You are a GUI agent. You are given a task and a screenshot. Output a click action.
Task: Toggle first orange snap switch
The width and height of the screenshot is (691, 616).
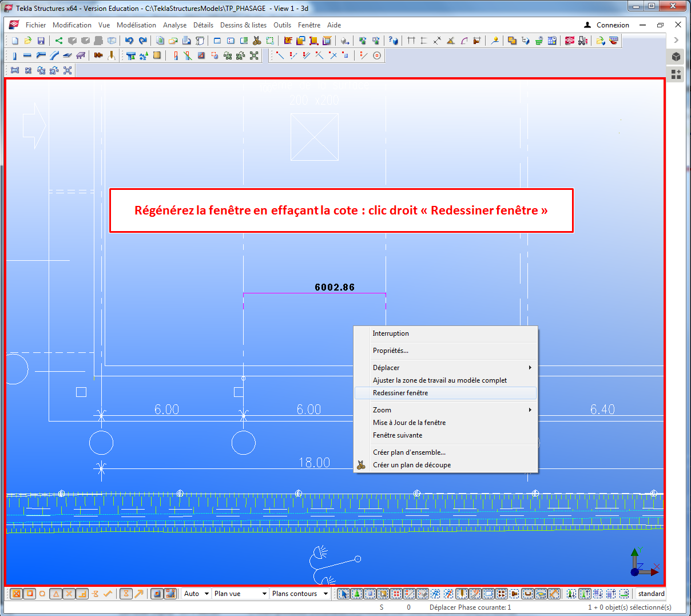(16, 594)
